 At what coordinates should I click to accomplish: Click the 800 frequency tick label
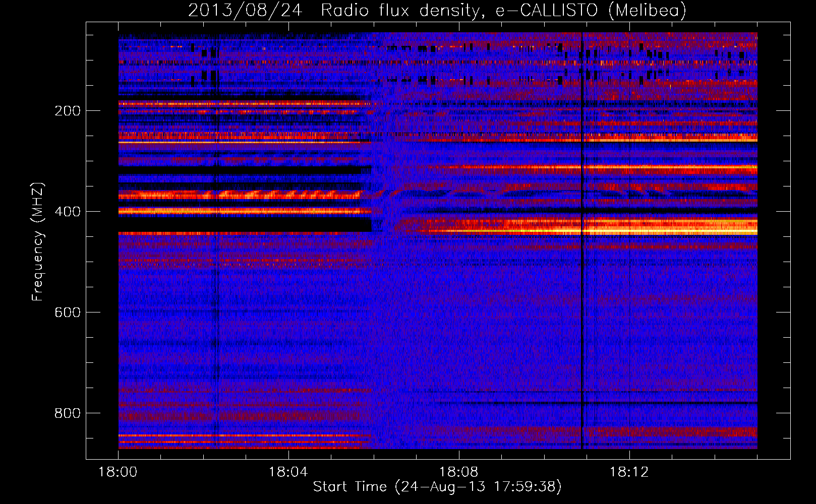68,413
